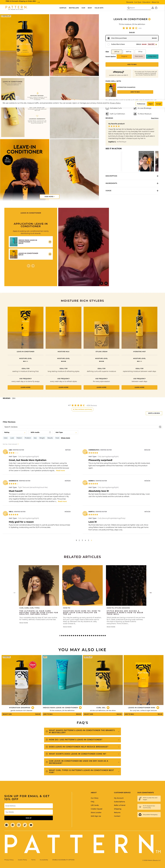Click the Pinterest icon in footer
Screen dimensions: 165x868
coord(12,825)
